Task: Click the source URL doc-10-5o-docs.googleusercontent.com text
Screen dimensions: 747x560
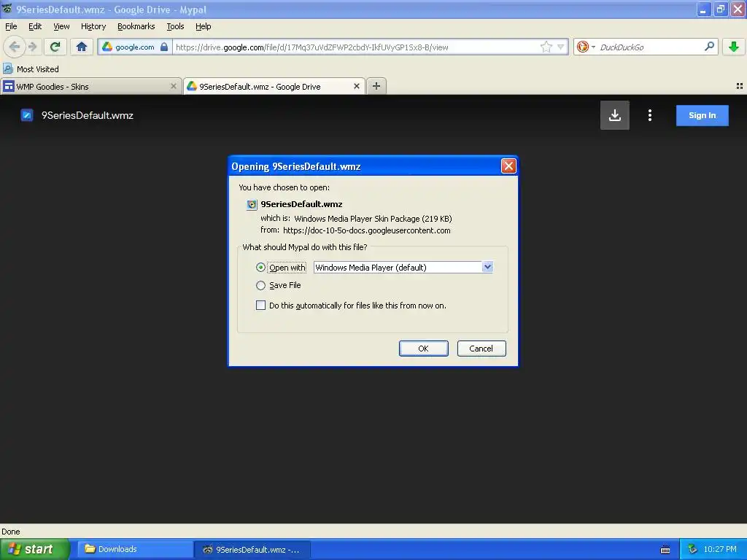Action: 367,230
